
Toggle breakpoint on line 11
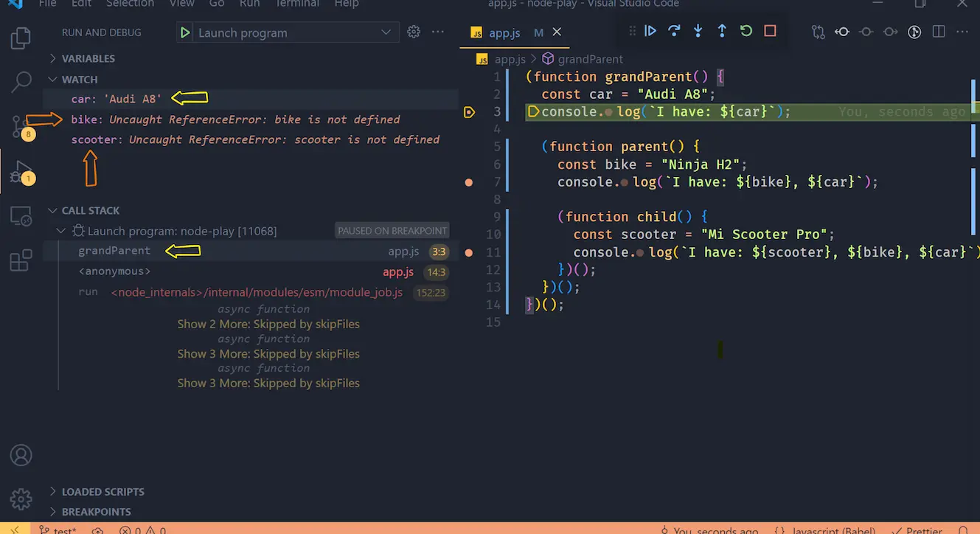click(469, 252)
